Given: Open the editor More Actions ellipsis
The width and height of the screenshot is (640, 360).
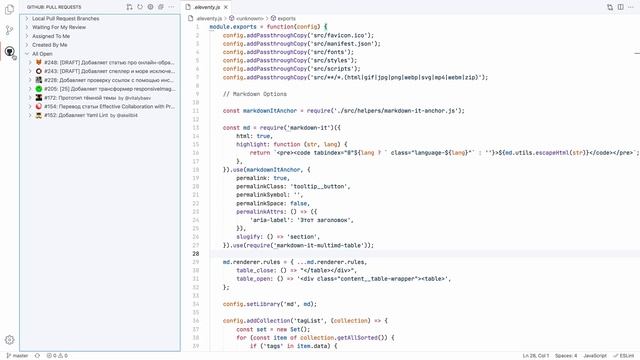Looking at the screenshot, I should click(631, 7).
